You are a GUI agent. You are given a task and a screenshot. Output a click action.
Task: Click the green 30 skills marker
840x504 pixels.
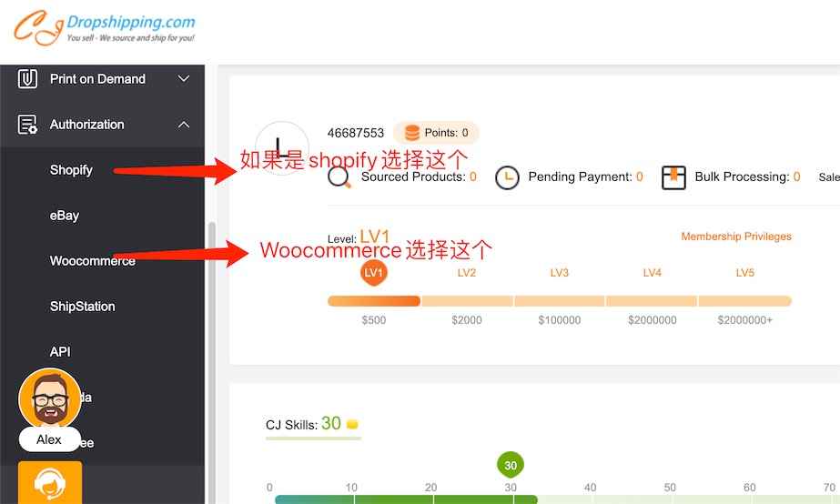tap(511, 465)
